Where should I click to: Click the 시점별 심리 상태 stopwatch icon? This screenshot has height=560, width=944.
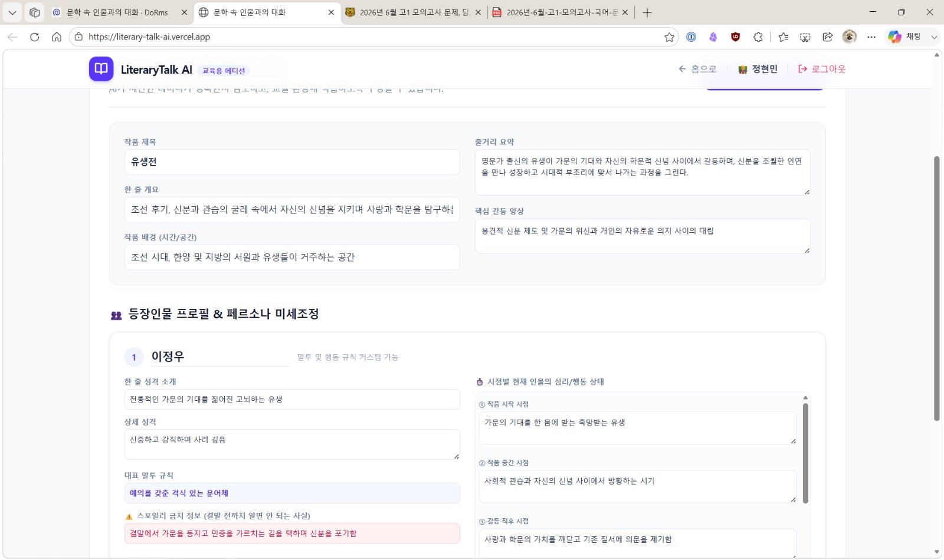pyautogui.click(x=480, y=382)
